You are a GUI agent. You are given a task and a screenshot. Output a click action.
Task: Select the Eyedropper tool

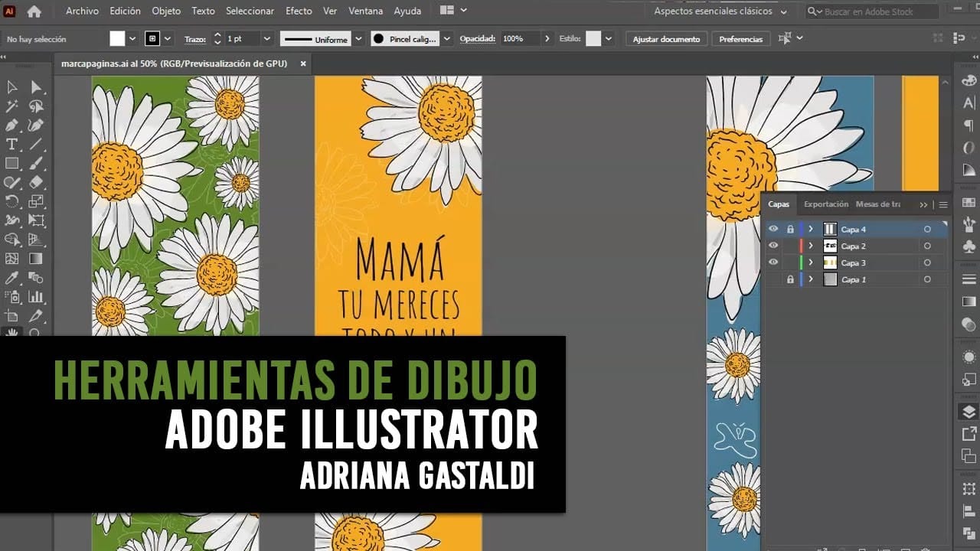pyautogui.click(x=12, y=278)
